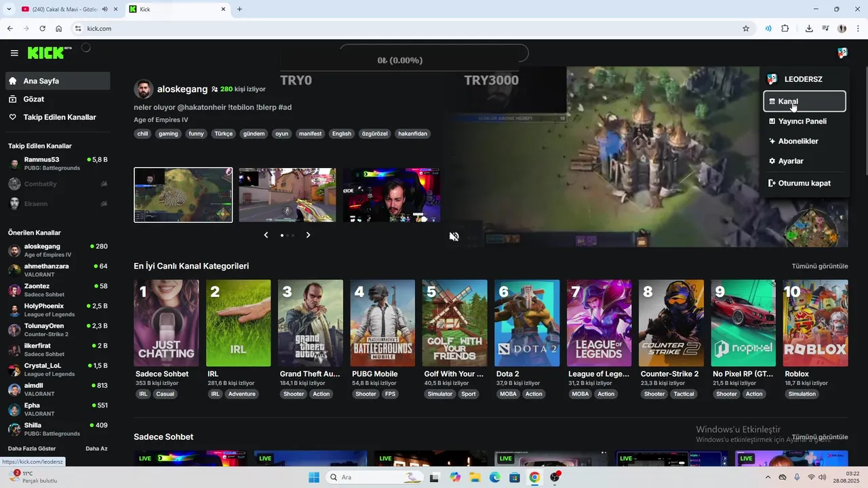Open Epha channel avatar
The height and width of the screenshot is (488, 868).
(x=14, y=409)
